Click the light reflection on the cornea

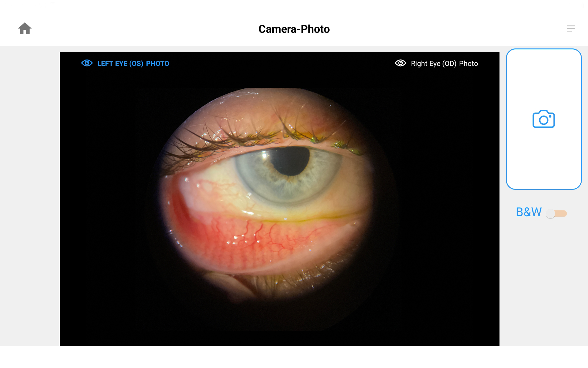264,156
